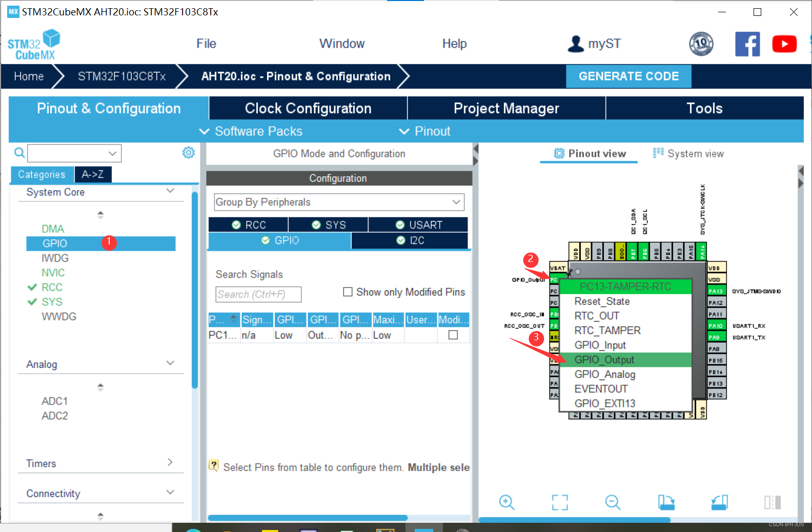The image size is (812, 532).
Task: Switch to System view
Action: [688, 154]
